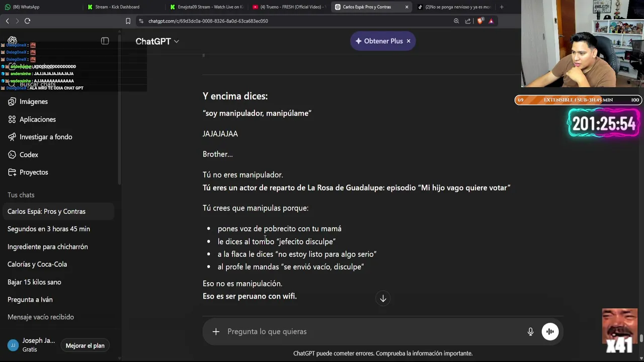The height and width of the screenshot is (362, 644).
Task: Open the Brave Shields lion icon
Action: tap(480, 21)
